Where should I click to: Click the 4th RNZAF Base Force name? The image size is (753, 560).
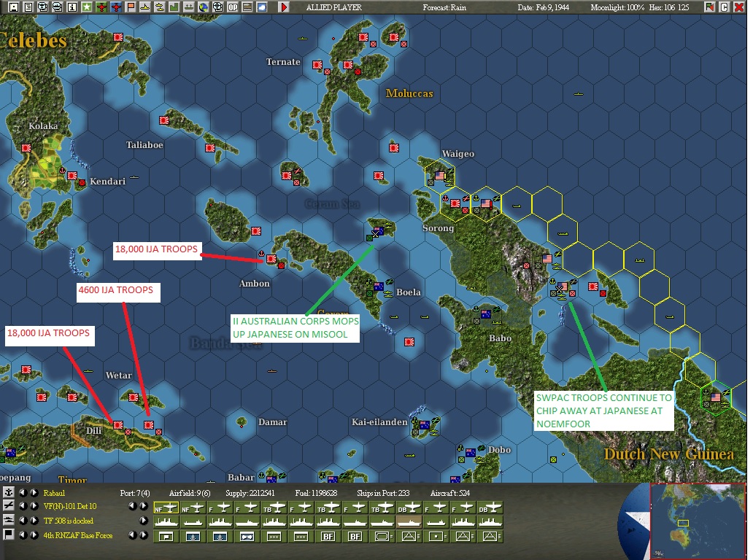[x=78, y=535]
